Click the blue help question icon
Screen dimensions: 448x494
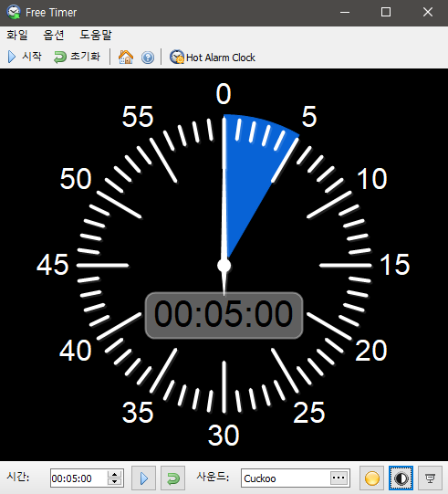(147, 58)
